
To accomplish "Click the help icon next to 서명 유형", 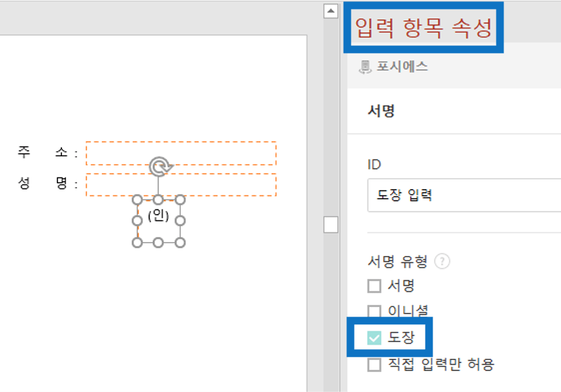I will click(x=442, y=262).
